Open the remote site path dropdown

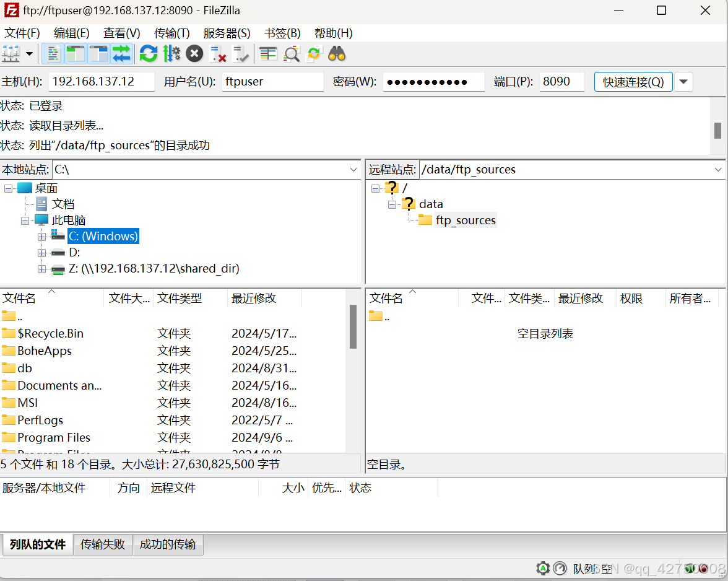pos(718,170)
